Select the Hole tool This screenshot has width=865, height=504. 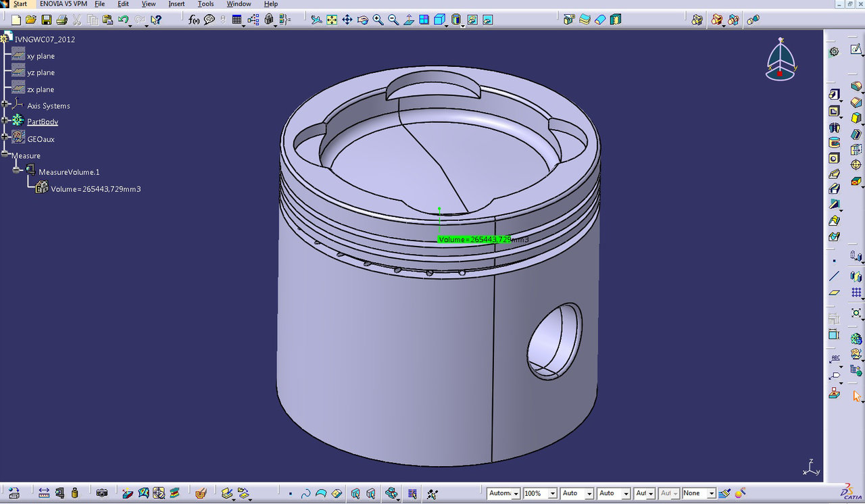(x=835, y=158)
